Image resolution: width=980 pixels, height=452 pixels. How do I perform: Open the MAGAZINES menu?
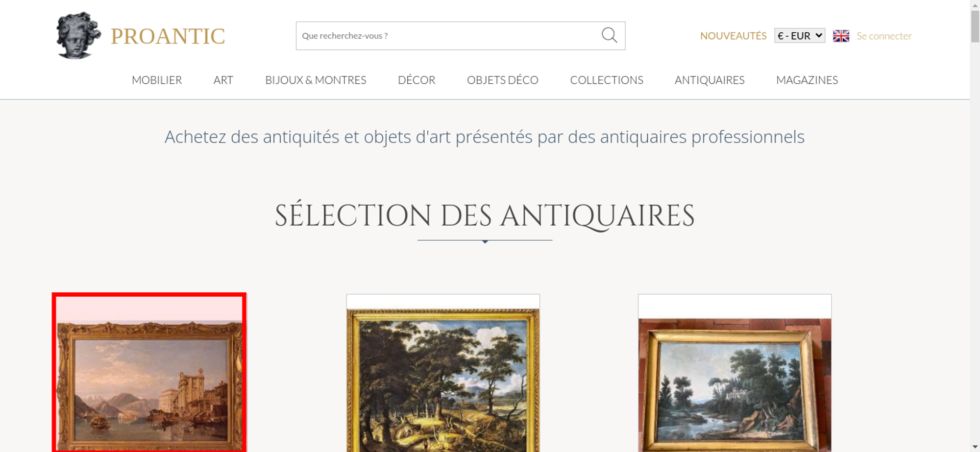pos(807,80)
